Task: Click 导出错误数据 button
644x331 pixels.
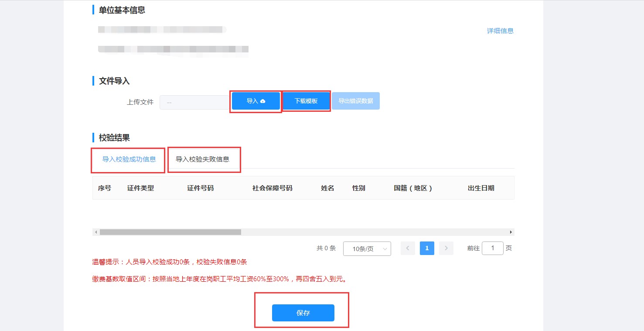Action: pyautogui.click(x=356, y=101)
